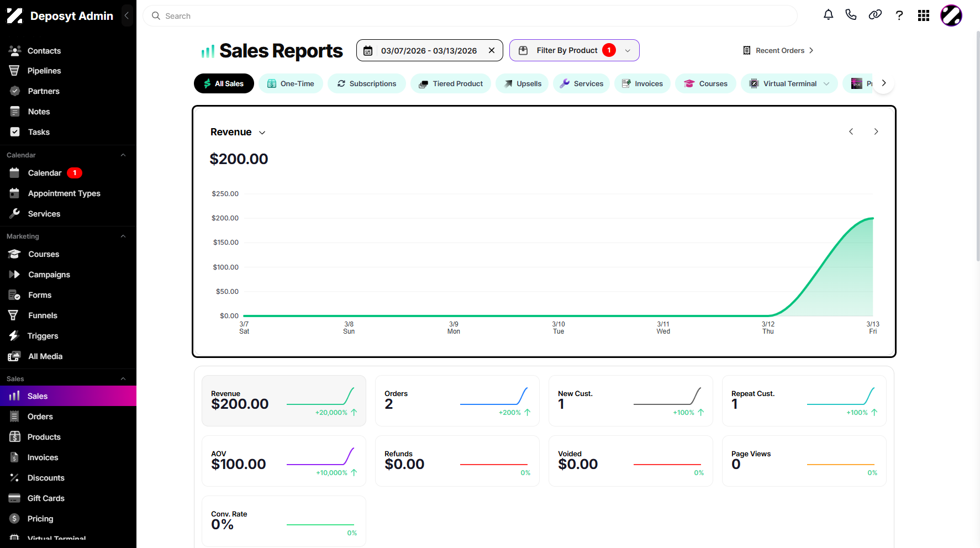
Task: Open the active Sales sidebar item
Action: point(68,396)
